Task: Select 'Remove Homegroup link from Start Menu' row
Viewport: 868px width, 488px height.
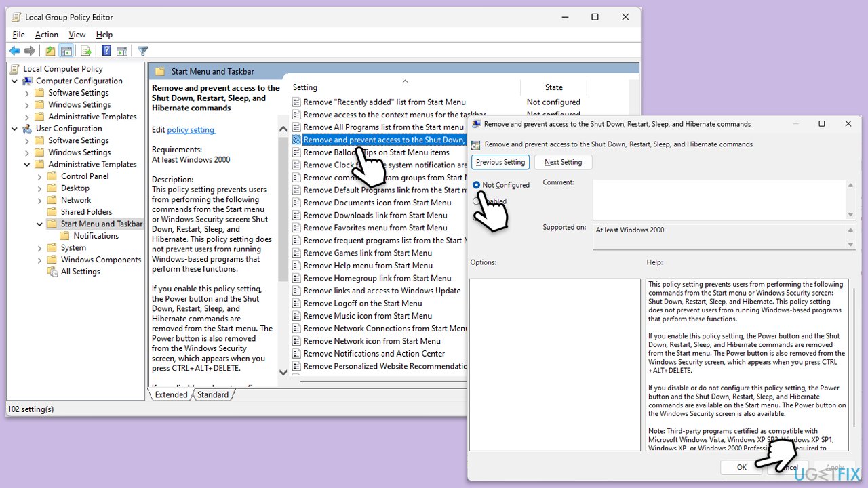Action: pos(377,278)
